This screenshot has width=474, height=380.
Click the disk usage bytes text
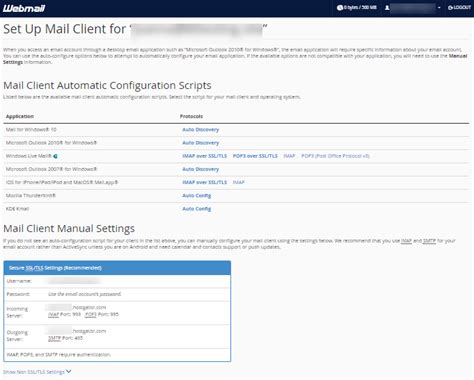pyautogui.click(x=360, y=7)
